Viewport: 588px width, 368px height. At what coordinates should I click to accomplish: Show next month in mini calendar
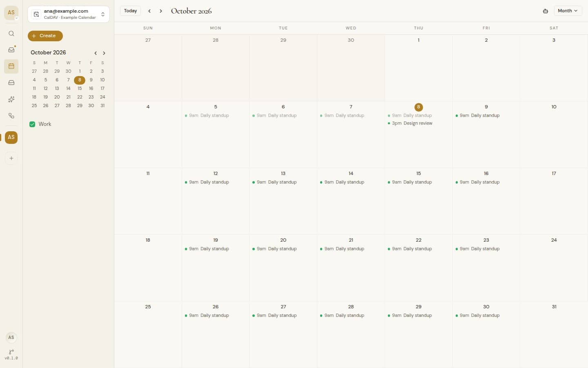tap(104, 53)
